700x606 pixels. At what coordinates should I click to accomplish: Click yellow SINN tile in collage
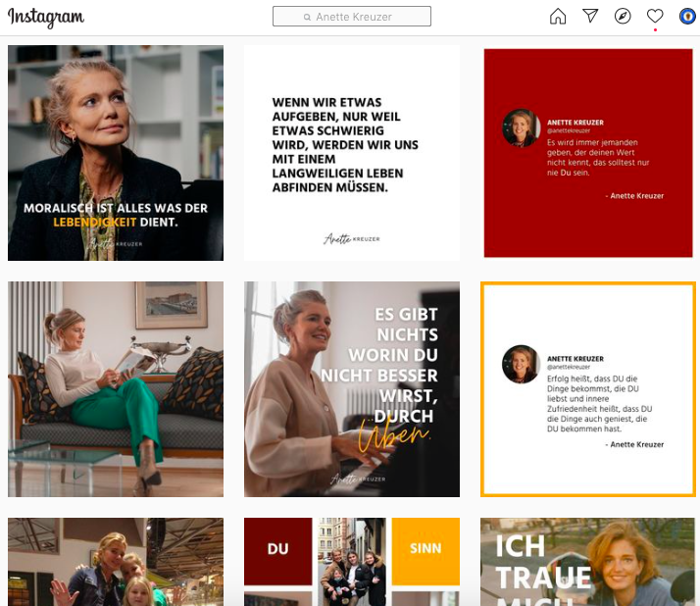[x=425, y=551]
